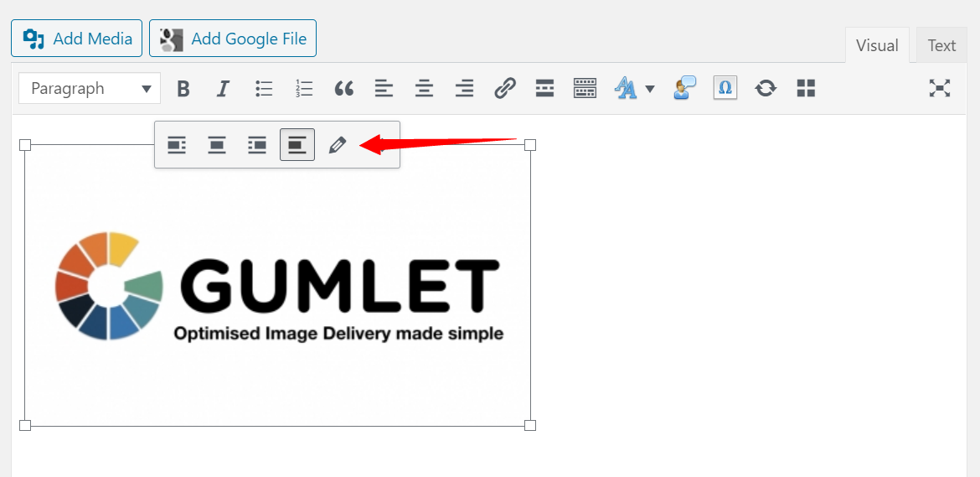Set image alignment to center
The width and height of the screenshot is (980, 477).
[x=217, y=145]
